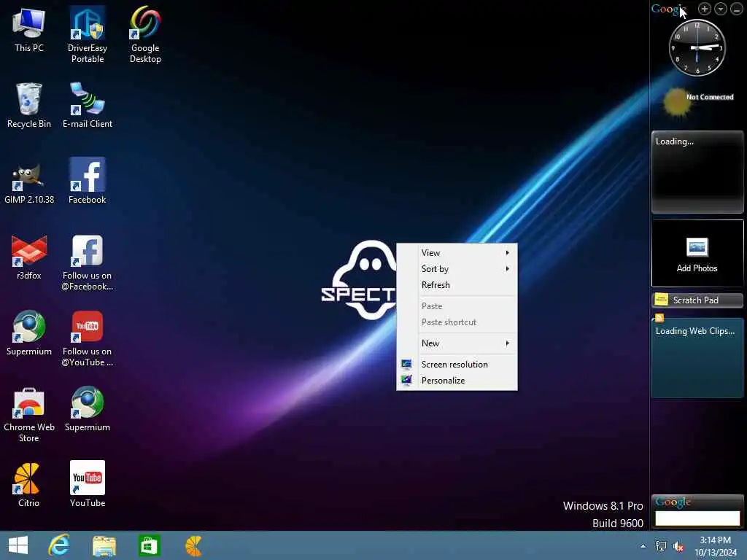Select the DriverEasy Portable shortcut
747x560 pixels.
[x=88, y=35]
